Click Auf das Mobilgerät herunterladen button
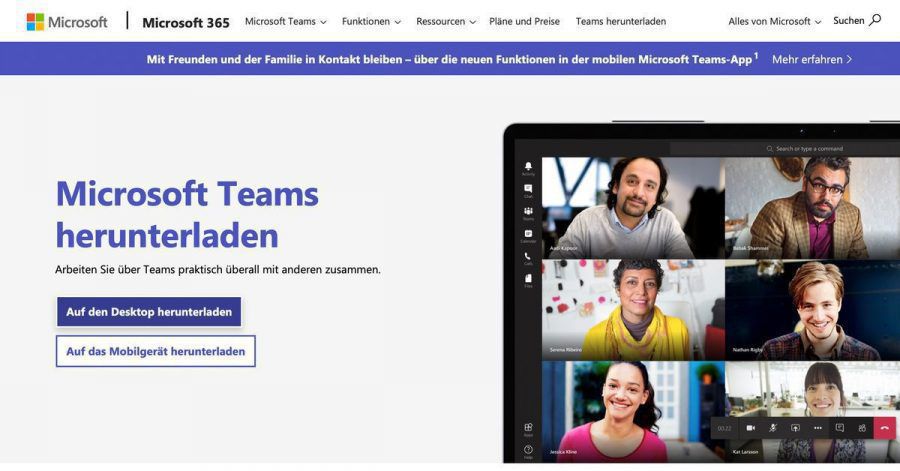900x471 pixels. tap(156, 351)
